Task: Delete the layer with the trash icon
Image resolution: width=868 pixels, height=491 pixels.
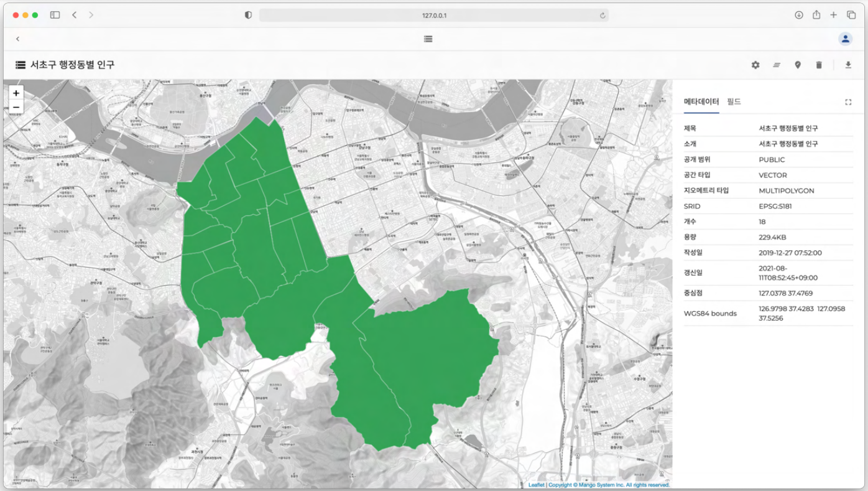Action: 819,65
